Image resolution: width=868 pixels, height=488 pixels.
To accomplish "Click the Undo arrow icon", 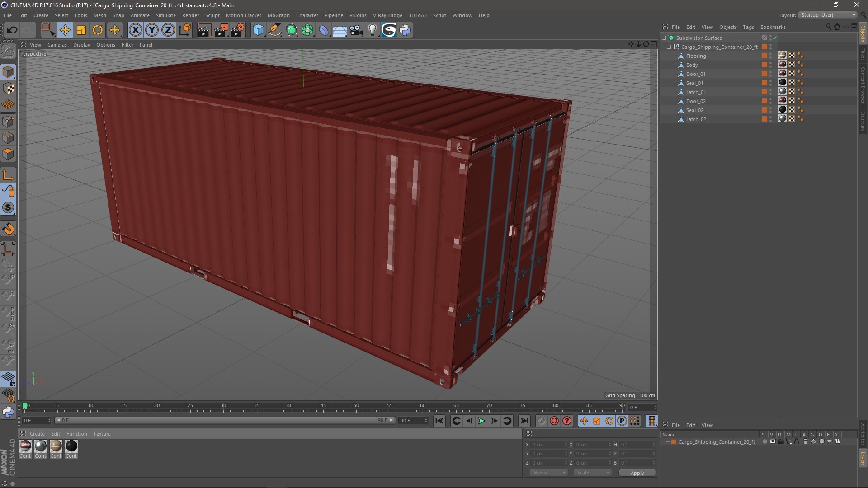I will tap(12, 30).
